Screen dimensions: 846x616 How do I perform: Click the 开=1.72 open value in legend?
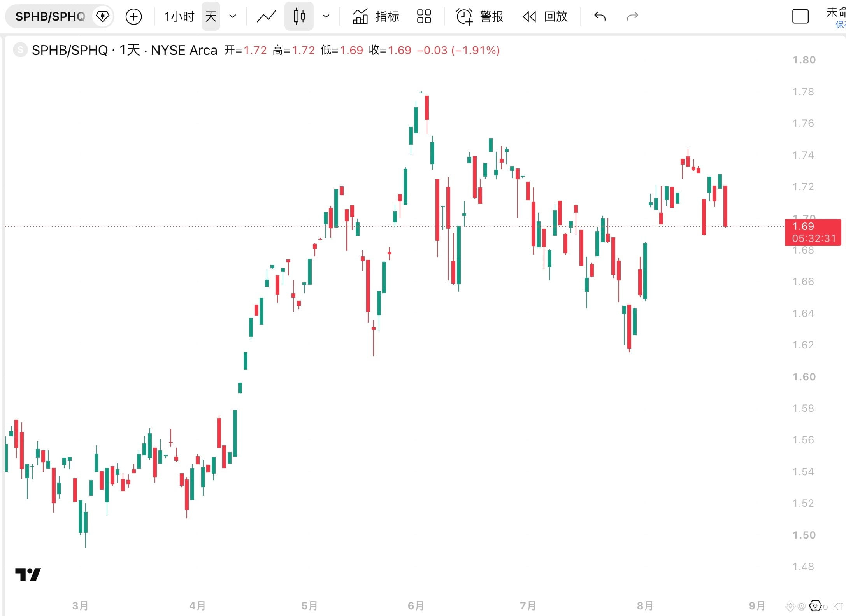[x=246, y=50]
